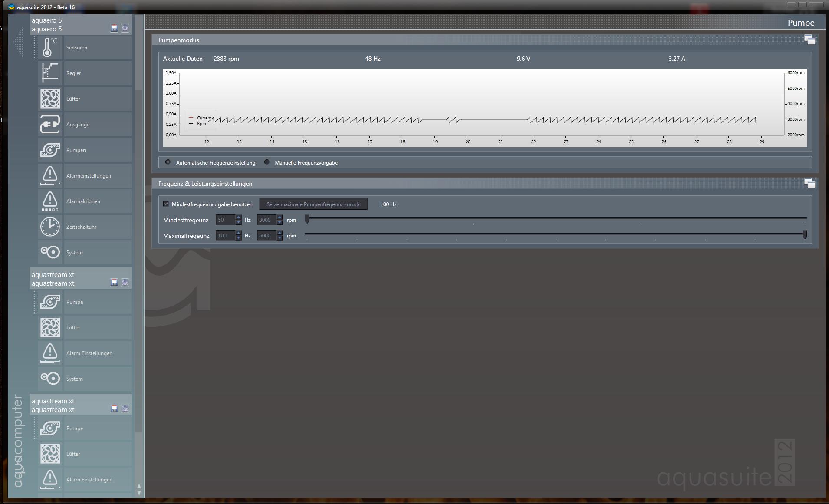Open the Zeitschaltuhr timer page
The width and height of the screenshot is (829, 504).
point(85,227)
